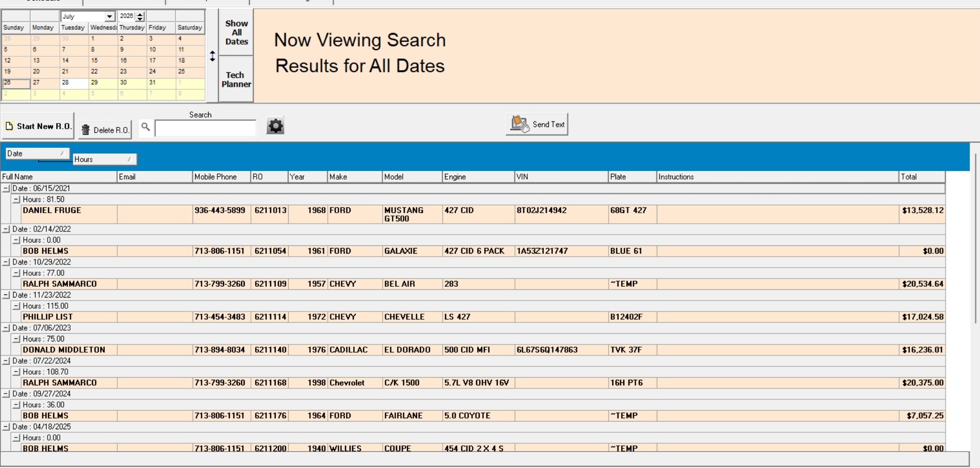
Task: Collapse the Date : 11/23/2022 group
Action: pyautogui.click(x=6, y=295)
